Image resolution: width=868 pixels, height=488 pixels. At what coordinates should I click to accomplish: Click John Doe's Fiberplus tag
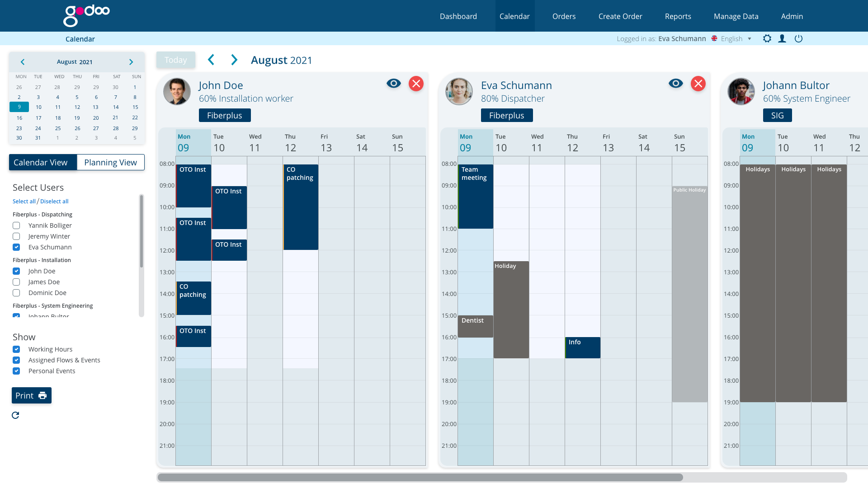pos(225,115)
